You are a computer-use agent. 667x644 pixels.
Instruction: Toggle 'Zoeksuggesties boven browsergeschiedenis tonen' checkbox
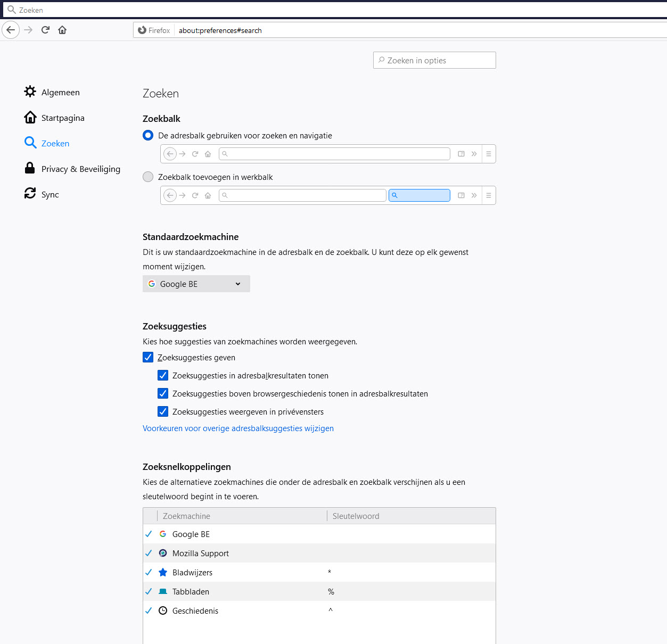[x=163, y=393]
